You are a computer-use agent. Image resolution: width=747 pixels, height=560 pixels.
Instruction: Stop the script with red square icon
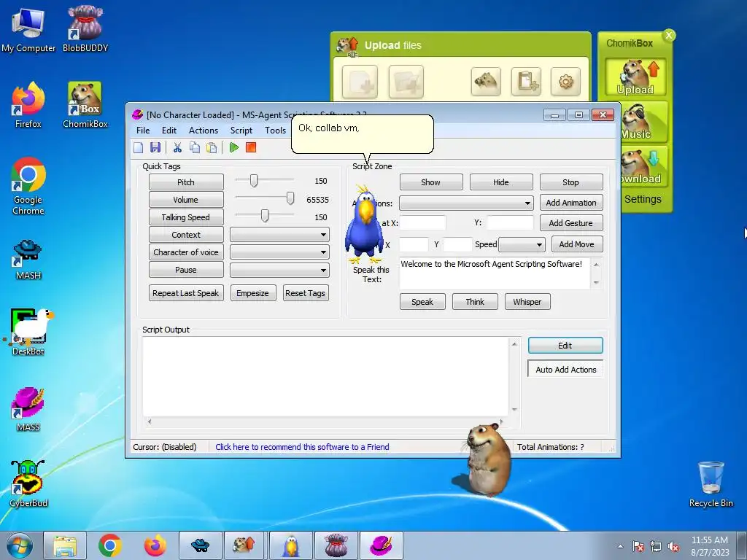click(251, 147)
